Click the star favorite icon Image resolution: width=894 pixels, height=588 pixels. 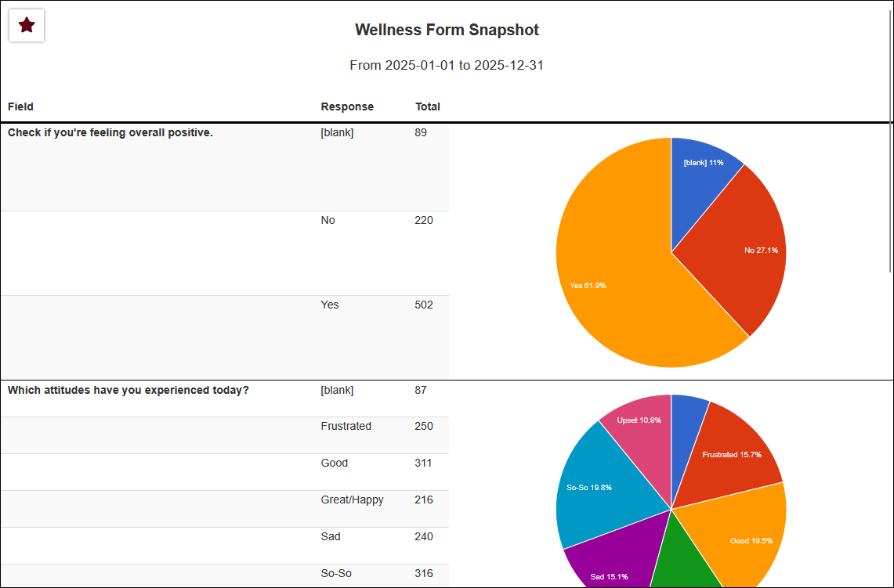tap(27, 26)
